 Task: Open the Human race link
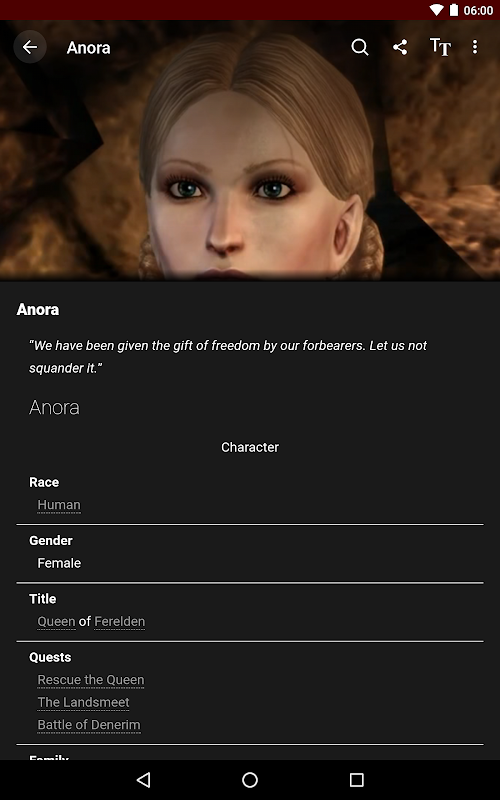pos(59,505)
